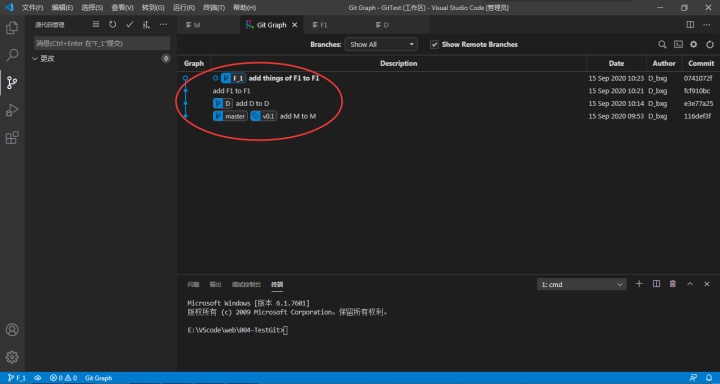Open the terminal selector 1: cmd dropdown

click(581, 284)
